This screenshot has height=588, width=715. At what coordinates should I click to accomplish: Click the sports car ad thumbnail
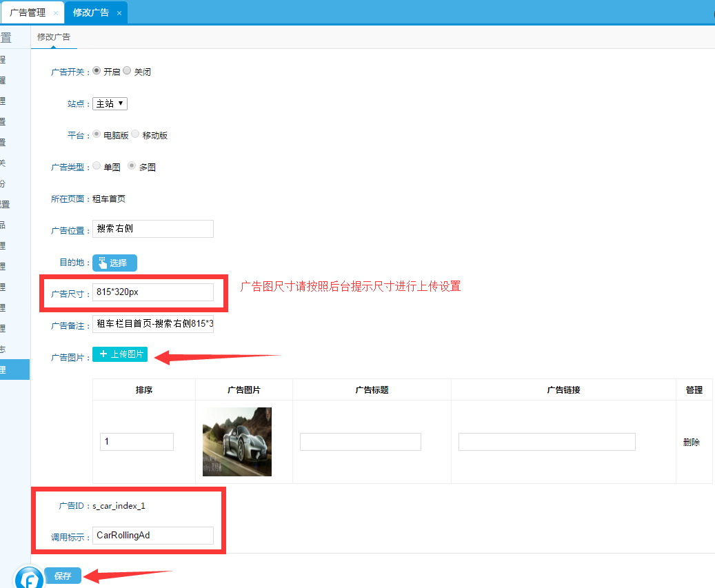tap(236, 442)
